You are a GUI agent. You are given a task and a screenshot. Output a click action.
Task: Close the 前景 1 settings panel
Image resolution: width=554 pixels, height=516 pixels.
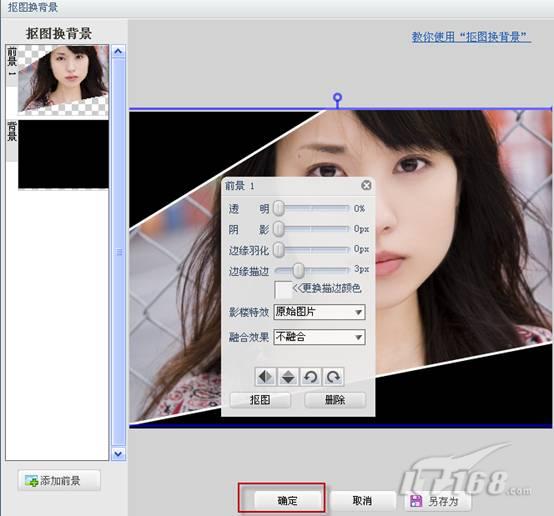366,185
